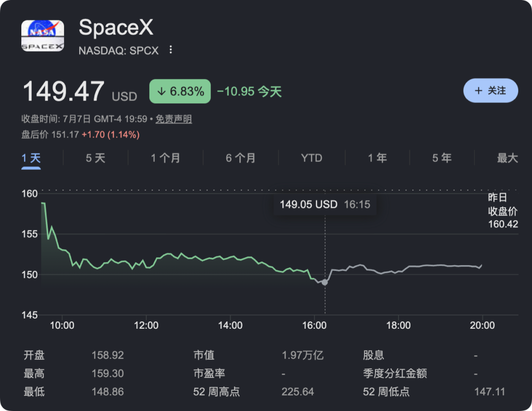
Task: Click the 市盈率 label
Action: pos(209,374)
